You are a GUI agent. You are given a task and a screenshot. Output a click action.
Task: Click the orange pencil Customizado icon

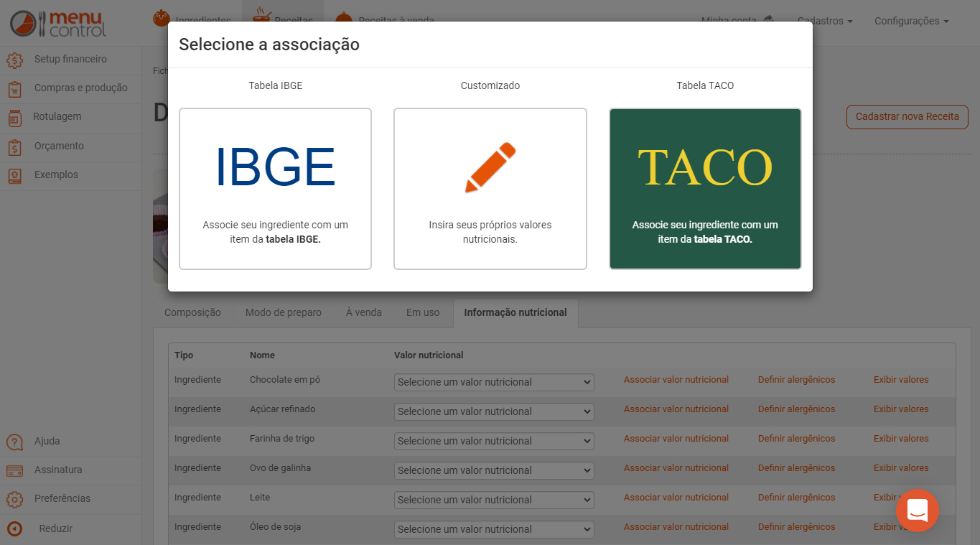(x=490, y=167)
